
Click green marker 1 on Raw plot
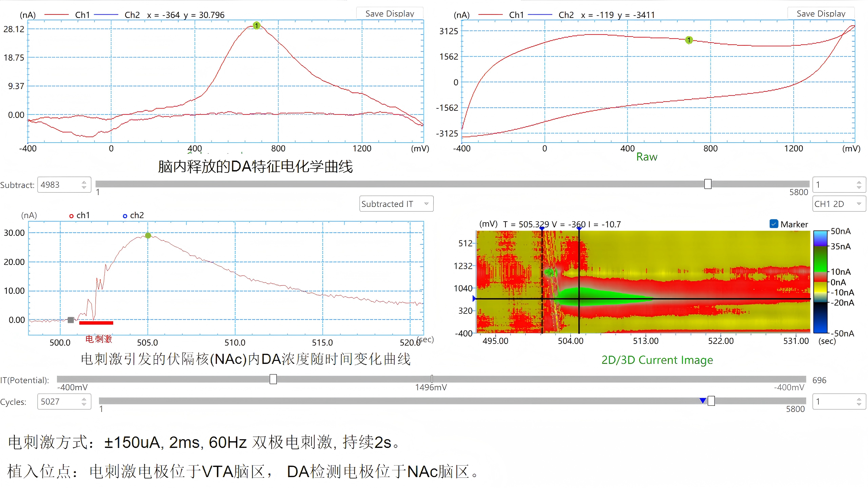coord(689,40)
